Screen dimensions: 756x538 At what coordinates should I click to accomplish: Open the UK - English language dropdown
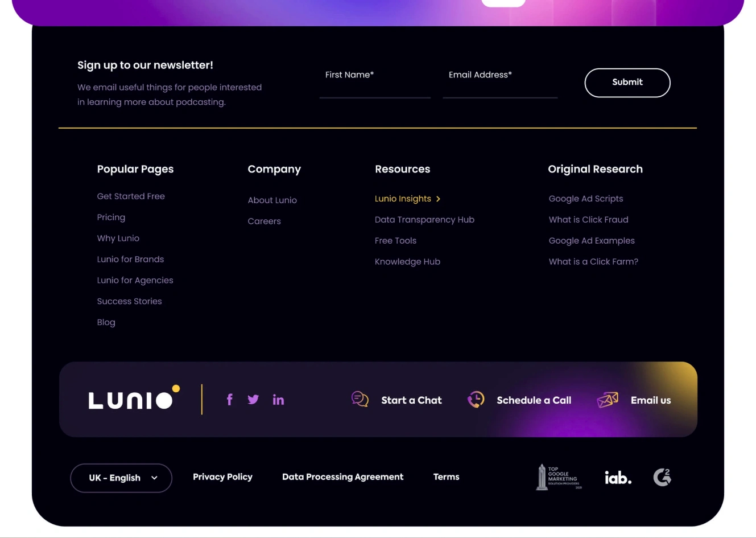point(121,478)
